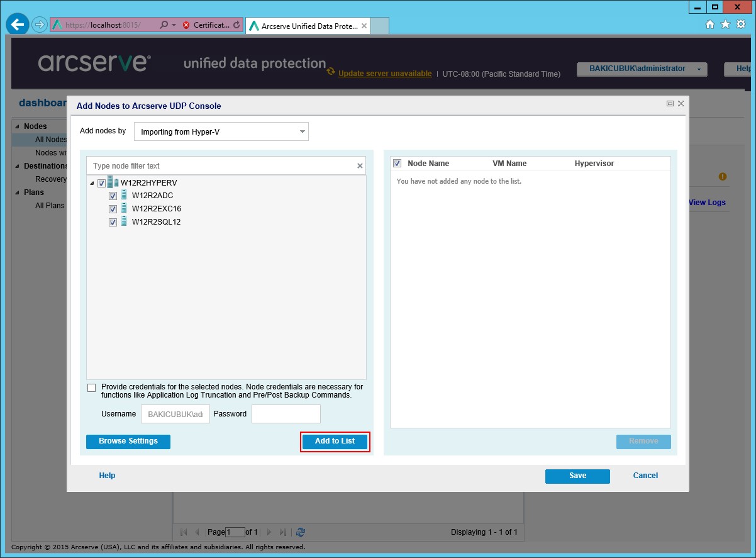This screenshot has width=756, height=558.
Task: Uncheck the W12R2ADC node checkbox
Action: pos(113,196)
